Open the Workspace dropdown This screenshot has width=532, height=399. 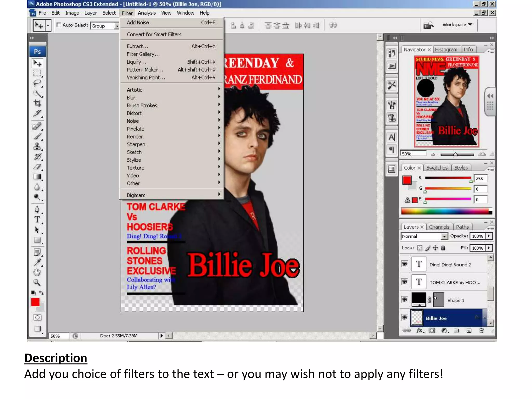coord(457,25)
